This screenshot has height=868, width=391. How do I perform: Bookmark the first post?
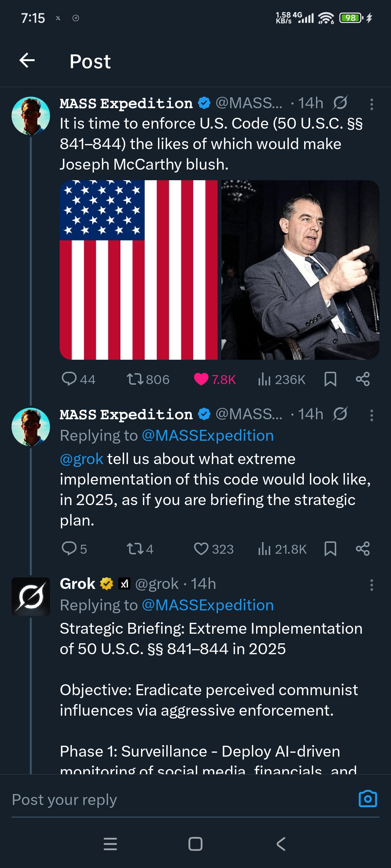[330, 379]
